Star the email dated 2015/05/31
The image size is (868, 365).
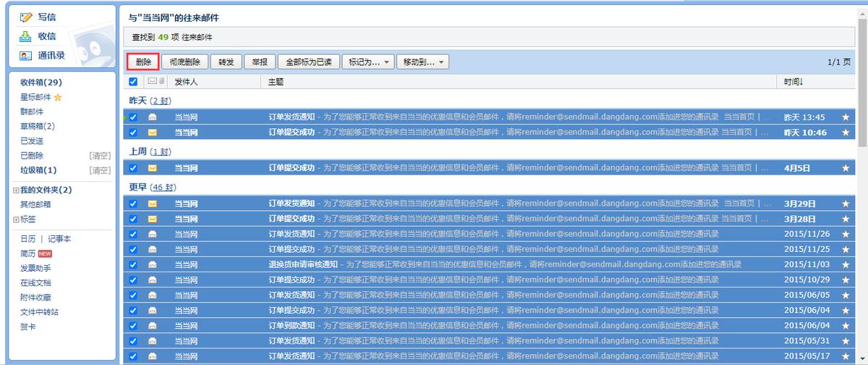coord(846,340)
